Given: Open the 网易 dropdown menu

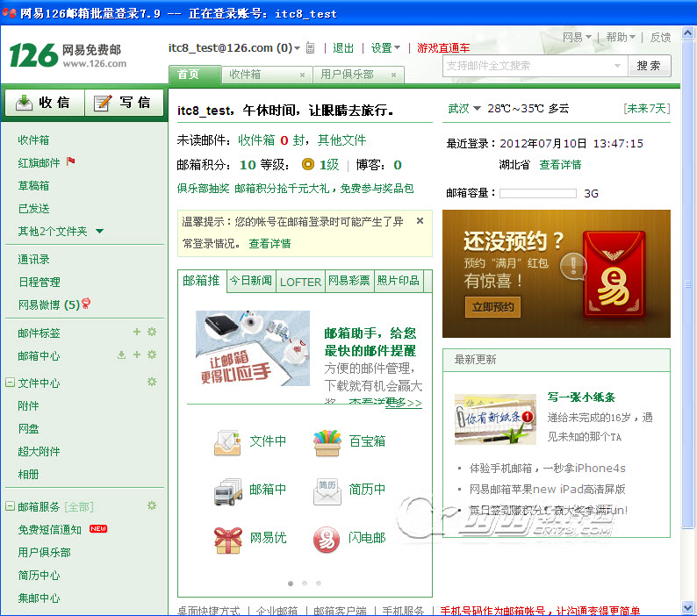Looking at the screenshot, I should tap(577, 38).
